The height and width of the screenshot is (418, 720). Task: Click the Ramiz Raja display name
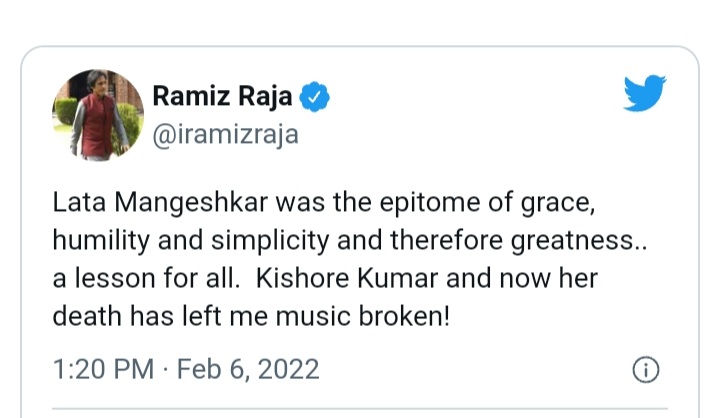pyautogui.click(x=223, y=97)
